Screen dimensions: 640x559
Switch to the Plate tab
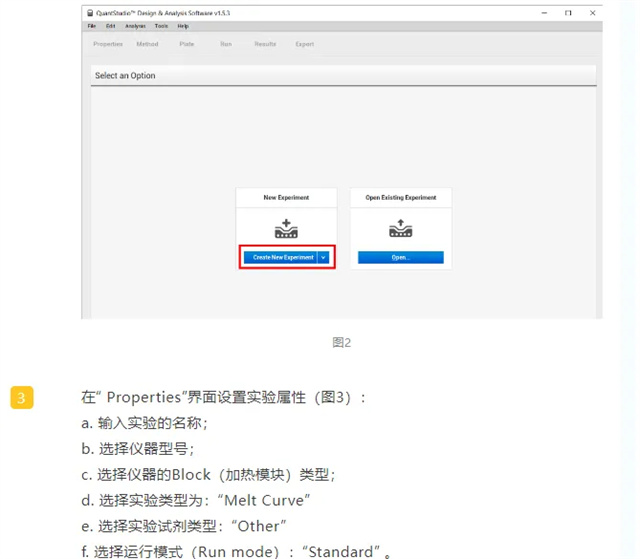(x=187, y=44)
